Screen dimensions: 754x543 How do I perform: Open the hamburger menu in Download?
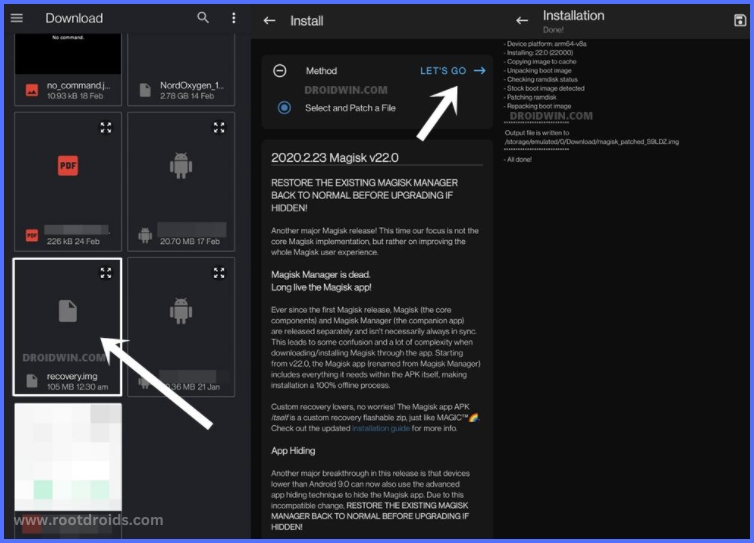pyautogui.click(x=17, y=18)
